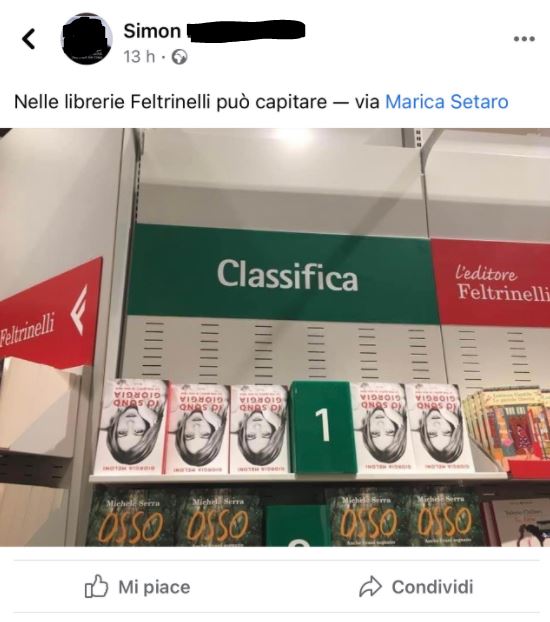The width and height of the screenshot is (550, 622).
Task: Open the three-dots post options menu
Action: [x=524, y=39]
